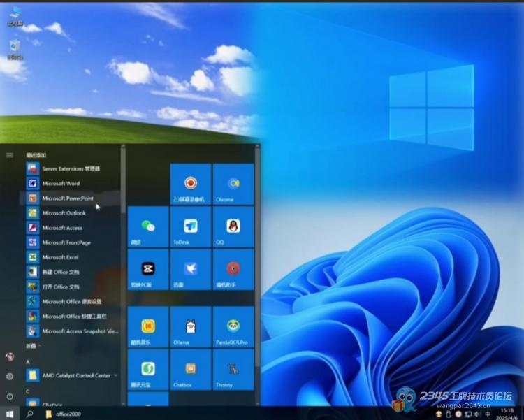Open the Thonny tile
Image resolution: width=524 pixels, height=420 pixels.
point(233,370)
